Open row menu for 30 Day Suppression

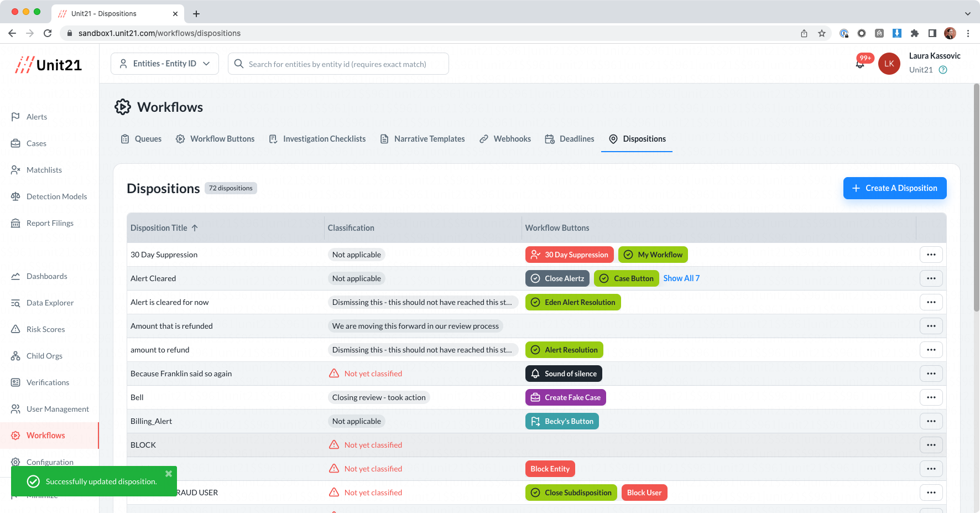click(x=931, y=255)
